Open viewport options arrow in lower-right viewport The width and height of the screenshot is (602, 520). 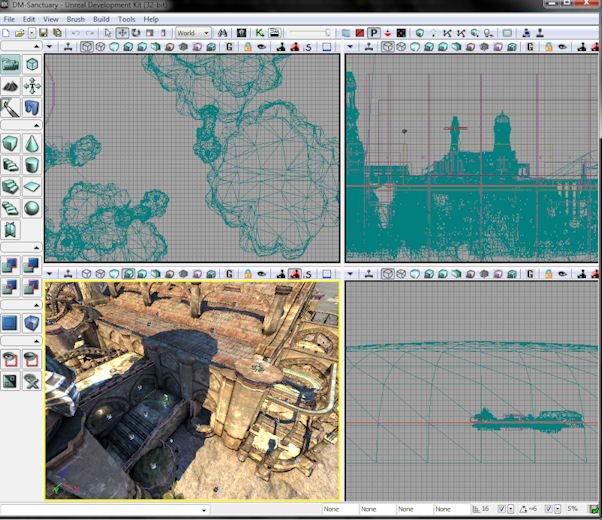coord(350,274)
